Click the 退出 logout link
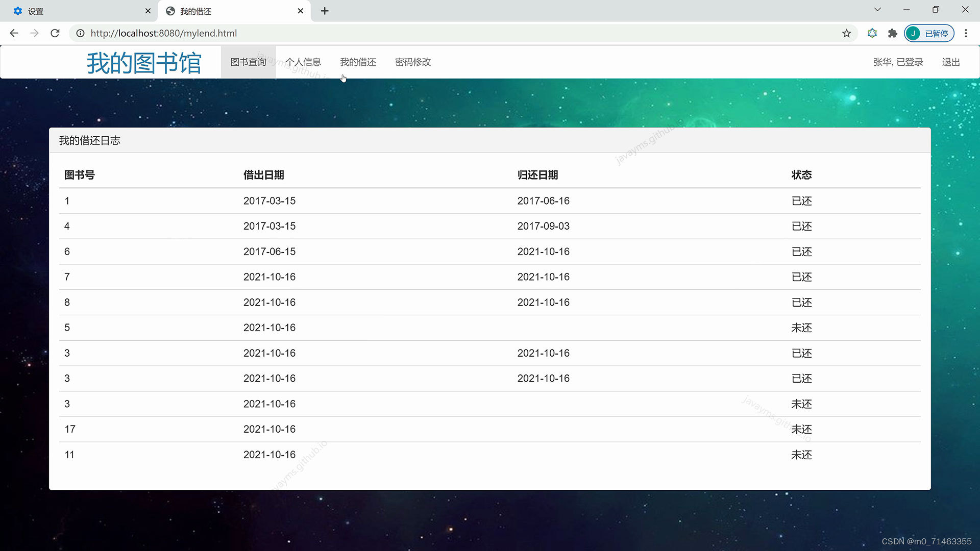This screenshot has height=551, width=980. (950, 62)
